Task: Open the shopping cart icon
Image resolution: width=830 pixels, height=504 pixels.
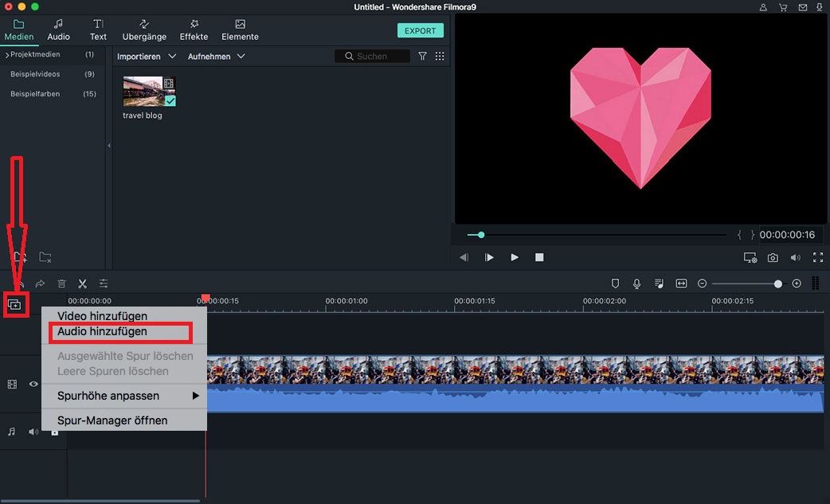Action: pyautogui.click(x=783, y=7)
